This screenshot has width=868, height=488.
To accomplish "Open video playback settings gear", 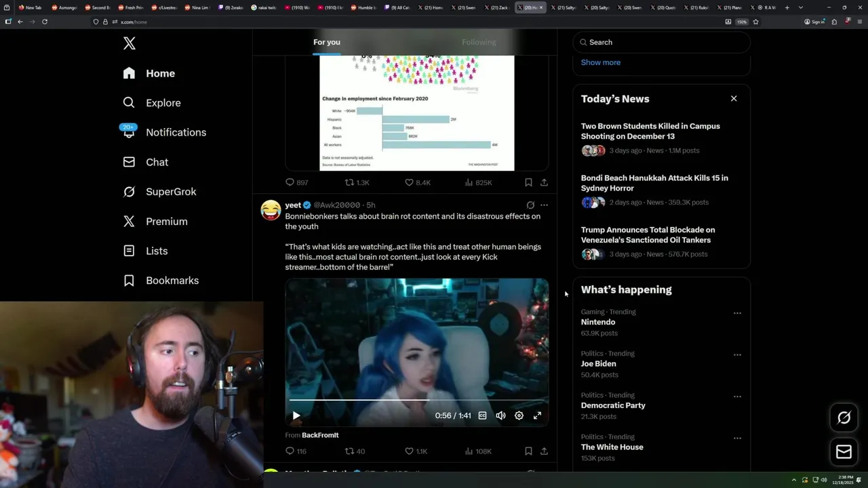I will [x=519, y=415].
